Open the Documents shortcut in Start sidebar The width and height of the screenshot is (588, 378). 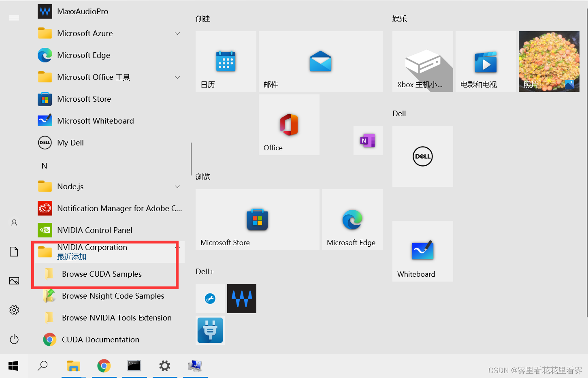click(x=14, y=252)
